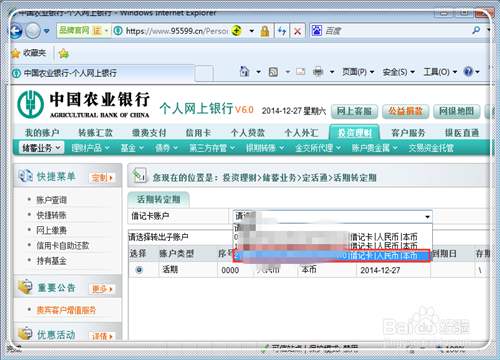Screen dimensions: 500x360
Task: Open 账户查询 quick menu link
Action: [51, 200]
